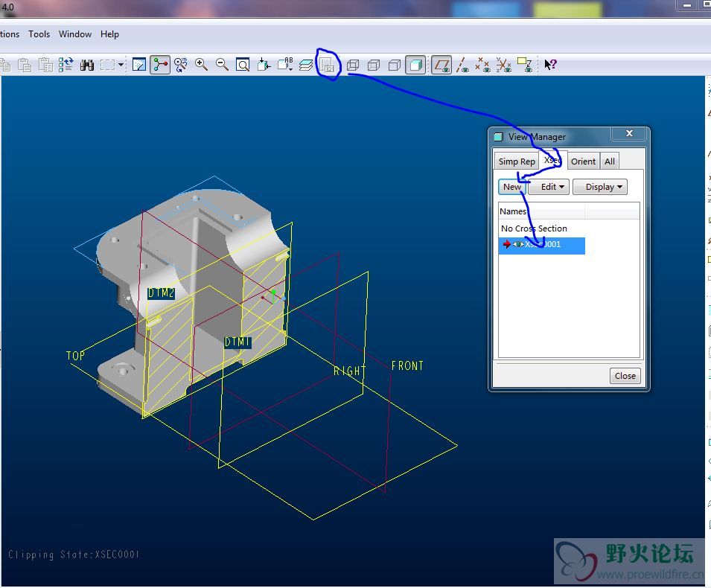This screenshot has width=711, height=588.
Task: Click the Paste icon in toolbar
Action: 25,65
